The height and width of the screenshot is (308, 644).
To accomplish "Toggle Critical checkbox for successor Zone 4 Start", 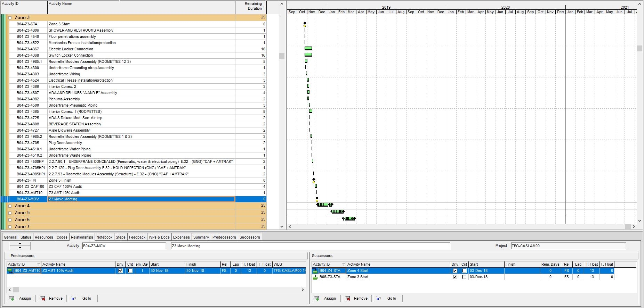I will pos(464,271).
